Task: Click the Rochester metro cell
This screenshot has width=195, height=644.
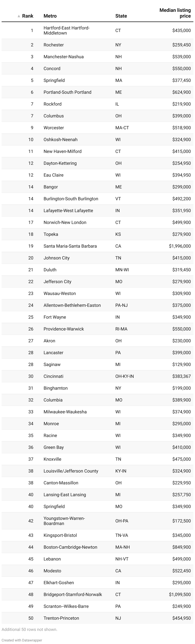Action: [x=53, y=45]
